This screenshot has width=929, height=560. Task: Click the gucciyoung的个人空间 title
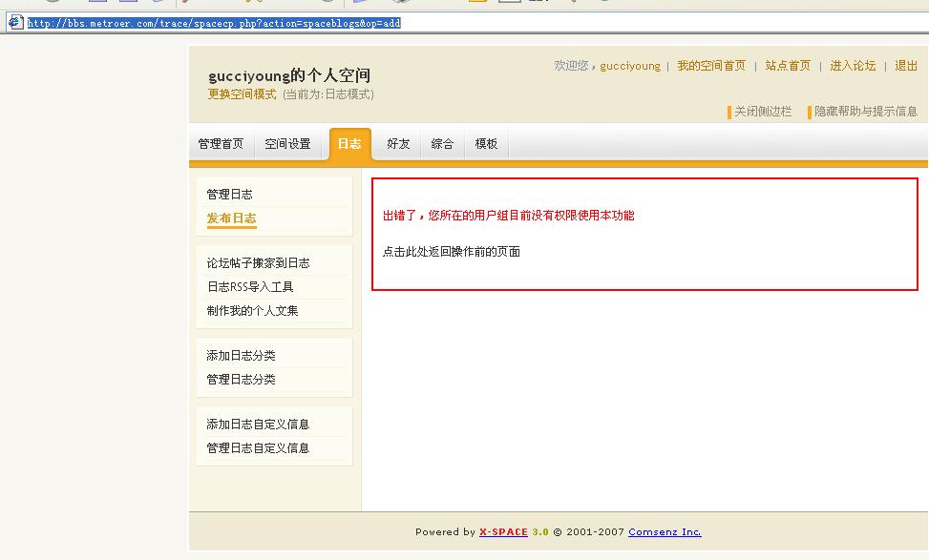289,75
